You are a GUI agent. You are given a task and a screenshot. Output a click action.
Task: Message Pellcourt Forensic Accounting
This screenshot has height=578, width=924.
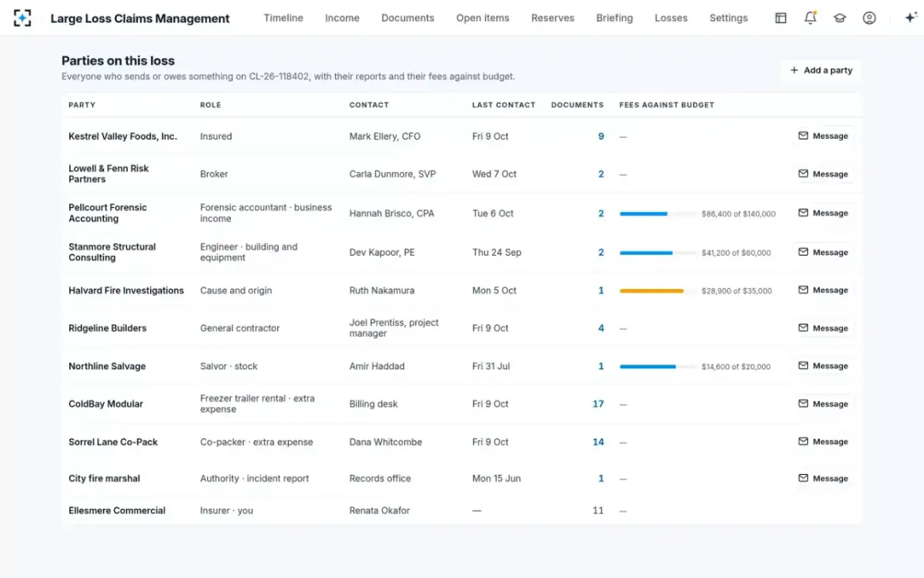[x=823, y=213]
